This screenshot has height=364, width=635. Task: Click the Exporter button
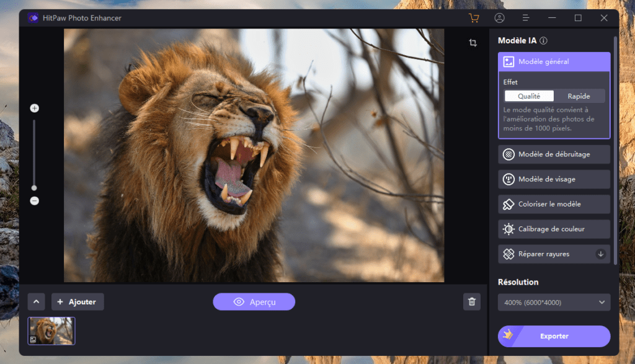click(x=554, y=336)
